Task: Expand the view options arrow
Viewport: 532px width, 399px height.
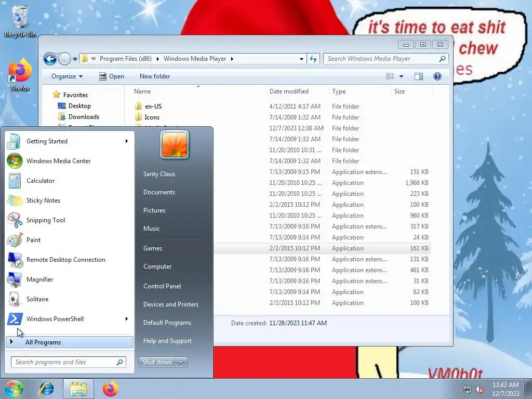Action: click(x=401, y=76)
